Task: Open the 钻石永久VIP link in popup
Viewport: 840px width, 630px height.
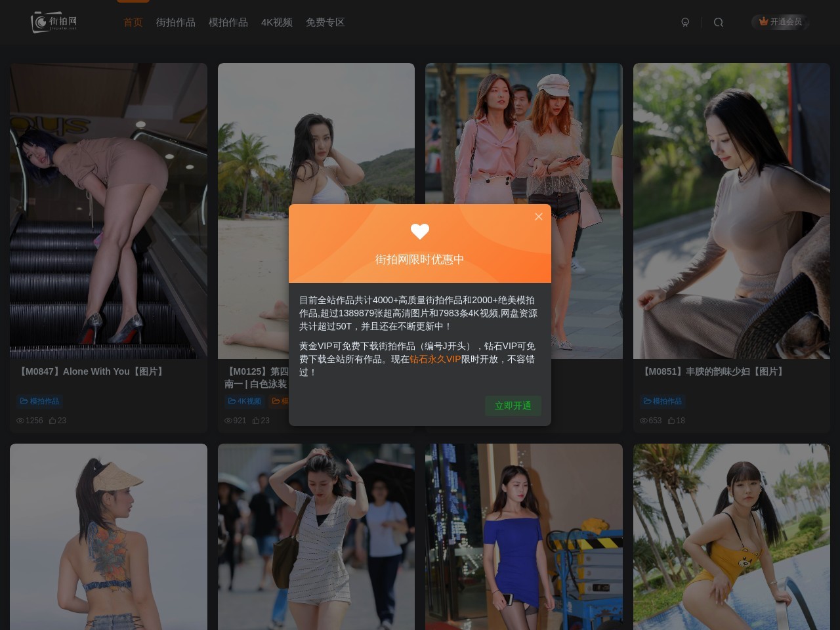Action: 435,359
